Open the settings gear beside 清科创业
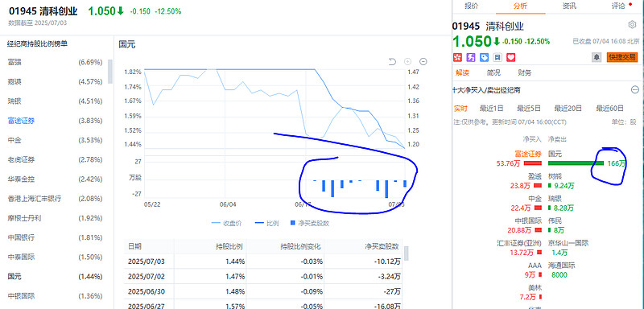 click(x=632, y=25)
